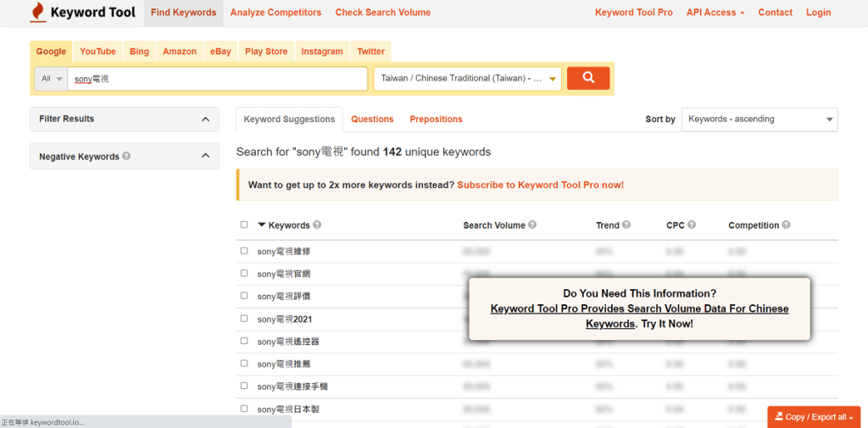Image resolution: width=868 pixels, height=428 pixels.
Task: Check the box for sony電視遙控器
Action: (x=244, y=341)
